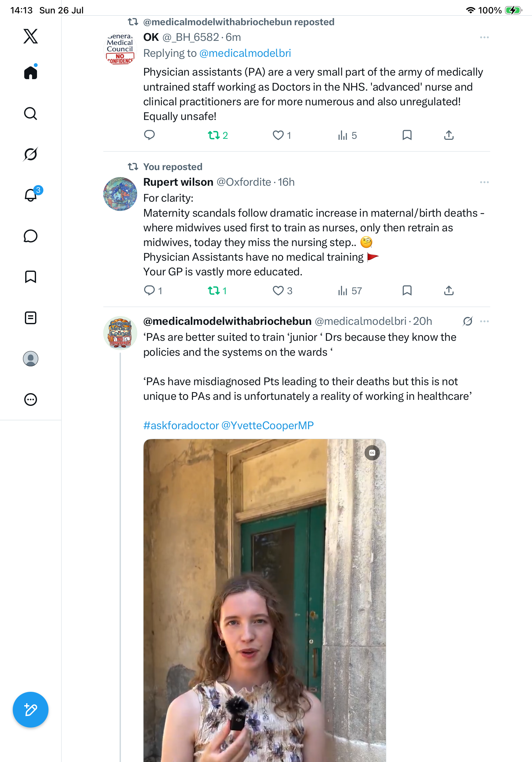Open Messages chat bubble in sidebar
The height and width of the screenshot is (762, 532).
[x=31, y=236]
